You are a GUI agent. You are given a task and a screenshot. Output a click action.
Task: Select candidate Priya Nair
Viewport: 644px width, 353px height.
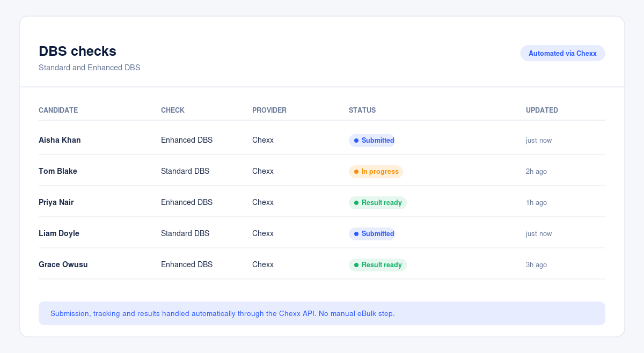[x=56, y=202]
